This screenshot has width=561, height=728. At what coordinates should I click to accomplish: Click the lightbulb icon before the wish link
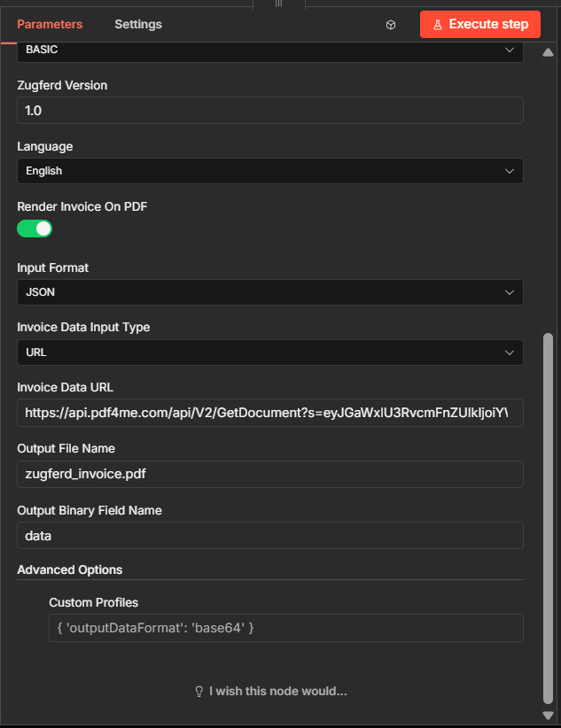point(198,691)
